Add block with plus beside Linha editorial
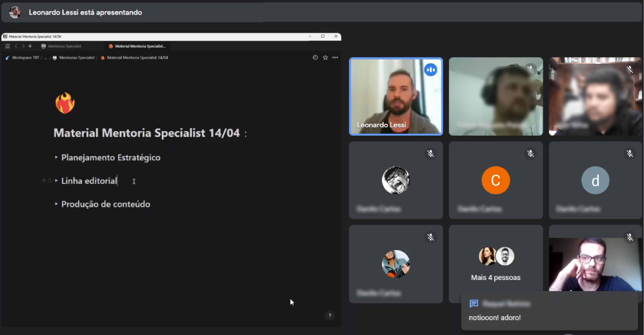The image size is (644, 335). point(43,180)
